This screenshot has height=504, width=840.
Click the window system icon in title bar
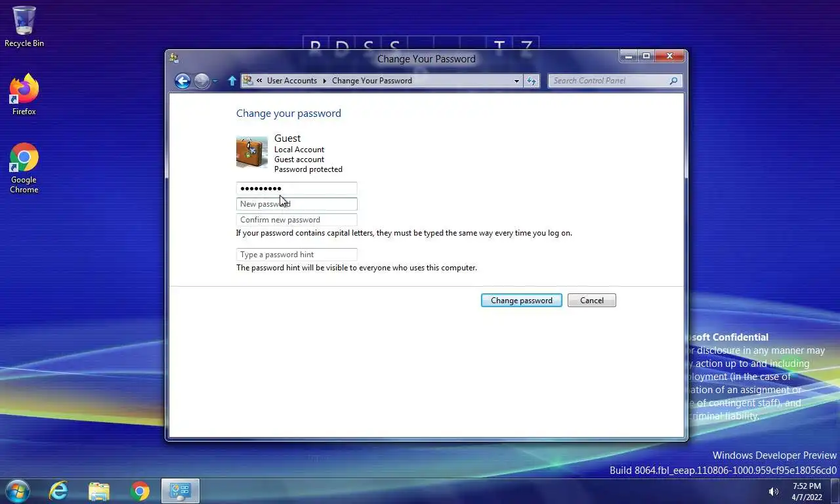174,58
